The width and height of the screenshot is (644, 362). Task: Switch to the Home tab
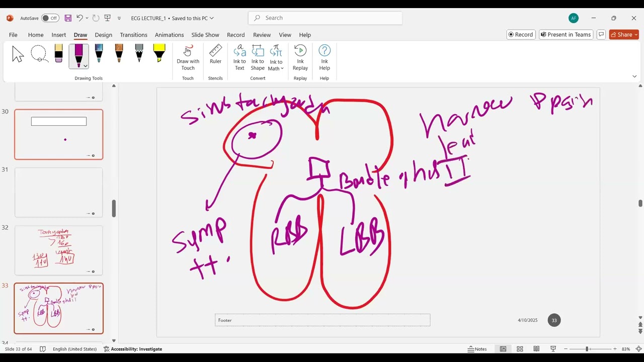(x=36, y=35)
